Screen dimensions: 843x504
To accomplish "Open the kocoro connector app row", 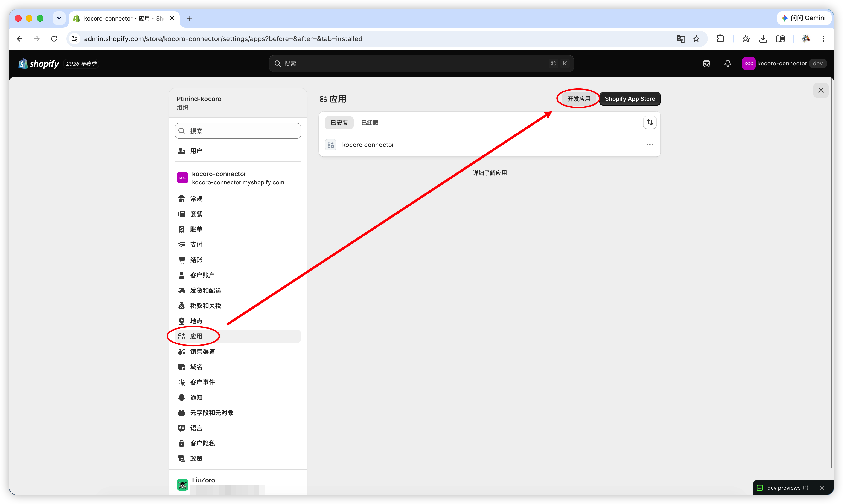I will 489,145.
